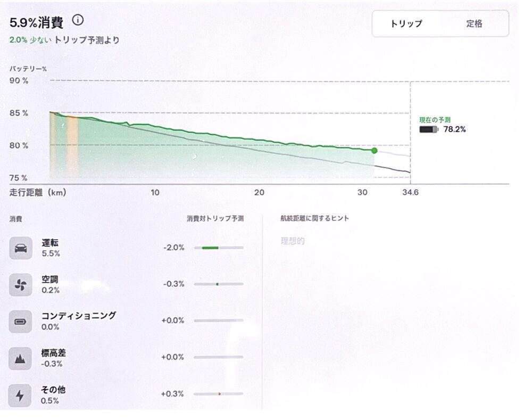Open the consumption info tooltip icon
Viewport: 532px width, 419px height.
(79, 20)
